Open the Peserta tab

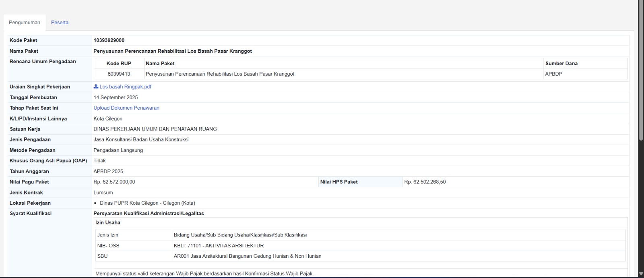(x=60, y=23)
